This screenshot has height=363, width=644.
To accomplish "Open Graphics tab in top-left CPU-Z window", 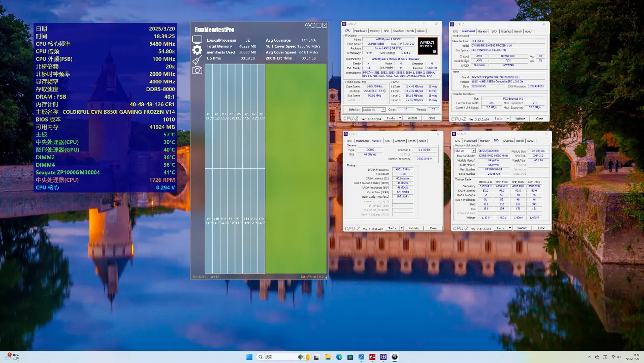I will [x=398, y=31].
